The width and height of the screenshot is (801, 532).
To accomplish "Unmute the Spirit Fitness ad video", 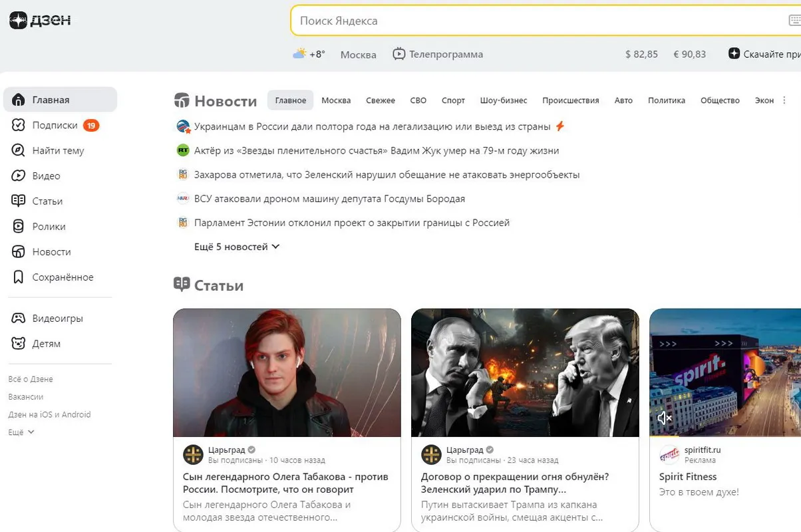I will click(x=664, y=418).
